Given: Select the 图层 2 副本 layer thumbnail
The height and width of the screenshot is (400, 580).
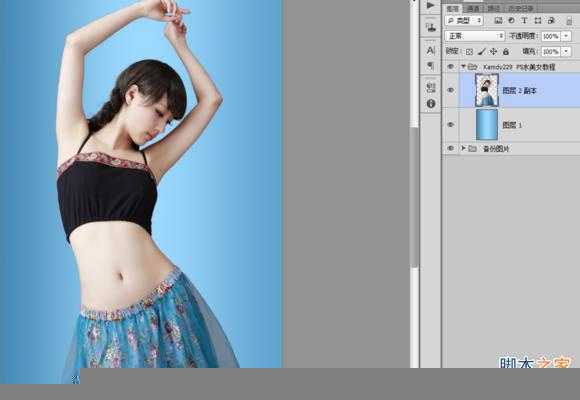Looking at the screenshot, I should [x=487, y=90].
